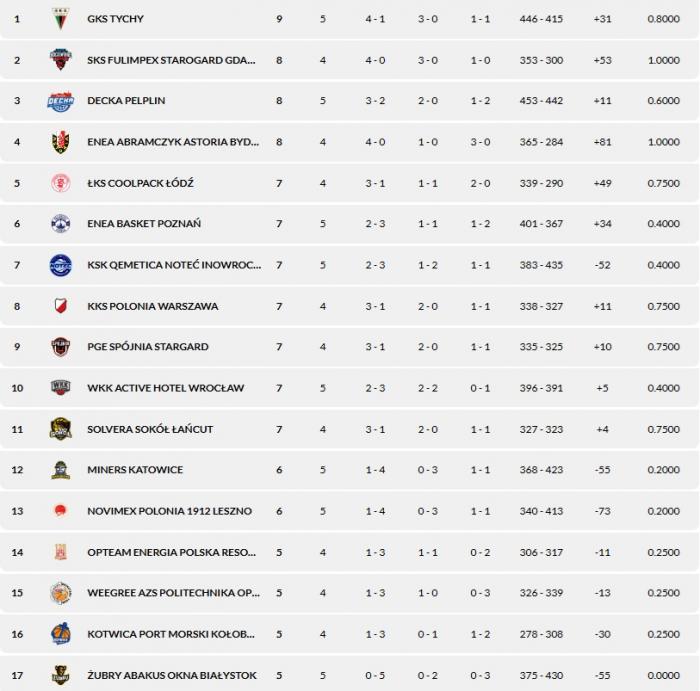Select WEEGREE AZS POLITECHNIKA team name
This screenshot has height=691, width=700.
171,593
